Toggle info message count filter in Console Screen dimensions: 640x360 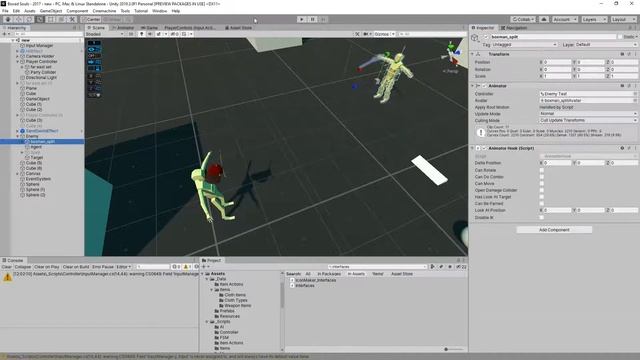[176, 267]
